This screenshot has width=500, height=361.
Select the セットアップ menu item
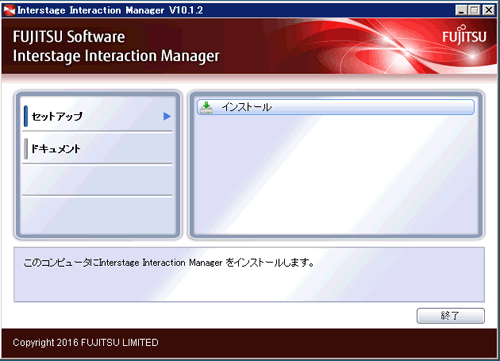pyautogui.click(x=98, y=116)
